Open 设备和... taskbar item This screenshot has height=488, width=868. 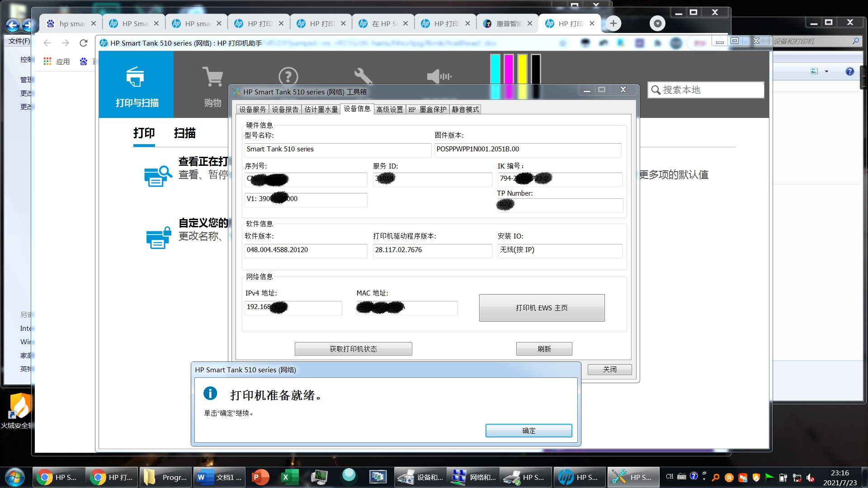pyautogui.click(x=420, y=477)
